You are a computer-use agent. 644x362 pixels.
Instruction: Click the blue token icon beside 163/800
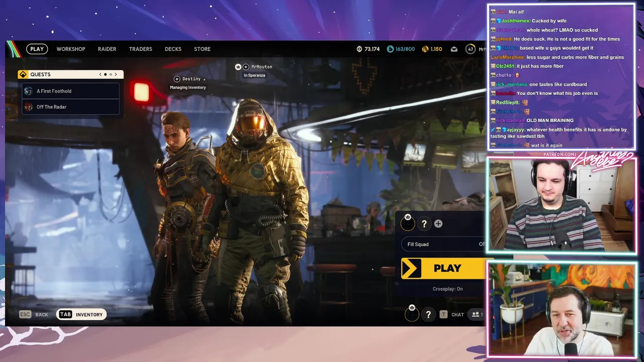pos(390,49)
